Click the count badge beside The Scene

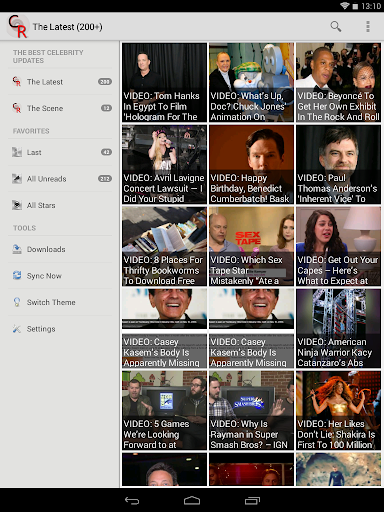pyautogui.click(x=106, y=108)
